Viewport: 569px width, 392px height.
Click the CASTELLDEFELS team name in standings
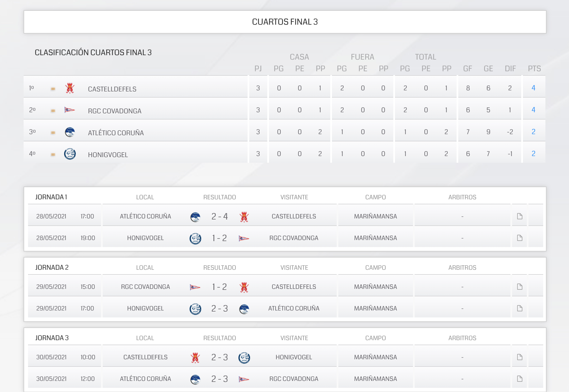click(x=112, y=89)
